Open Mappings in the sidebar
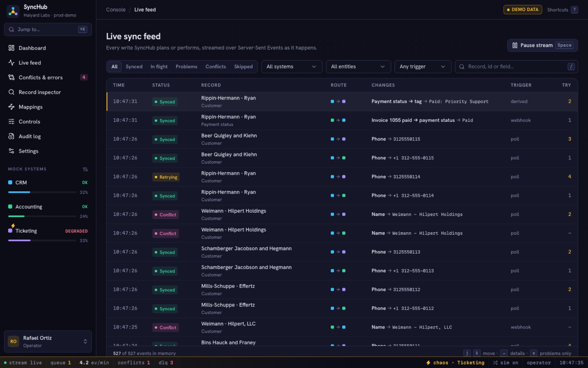Viewport: 588px width, 368px height. [x=48, y=107]
